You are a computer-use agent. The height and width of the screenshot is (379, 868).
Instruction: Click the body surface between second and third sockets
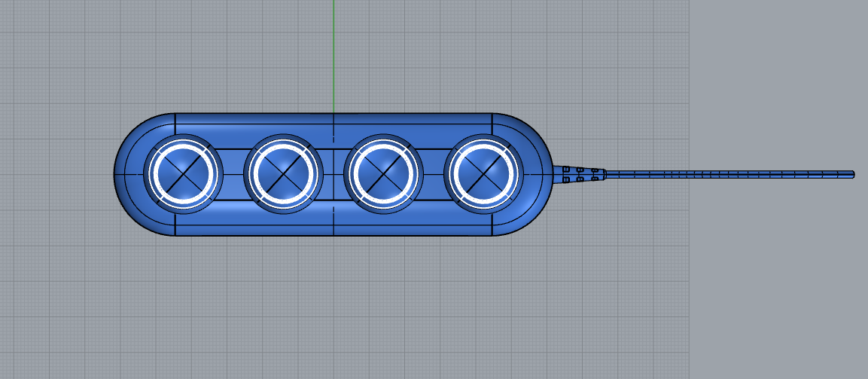(x=333, y=175)
